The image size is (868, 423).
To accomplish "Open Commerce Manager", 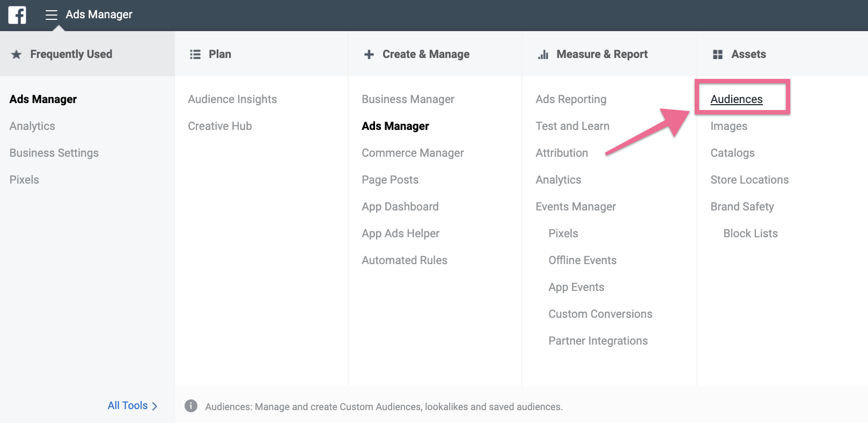I will [413, 153].
